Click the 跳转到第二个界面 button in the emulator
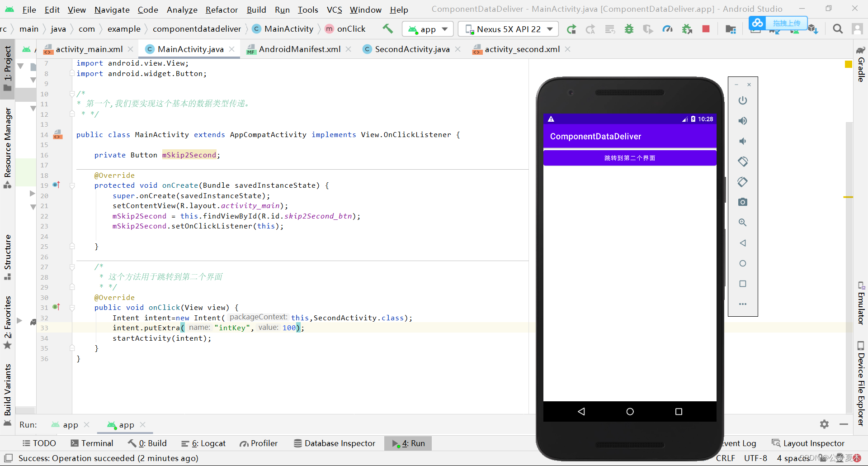 point(630,157)
